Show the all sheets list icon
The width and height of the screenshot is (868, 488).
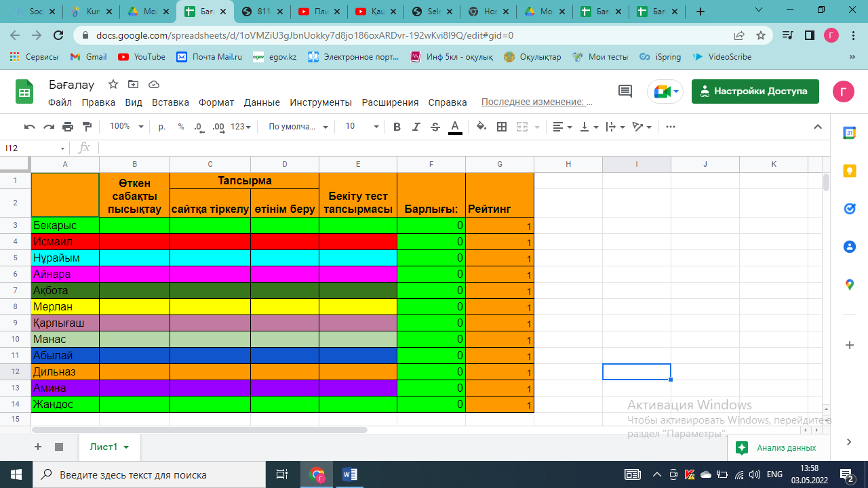click(59, 447)
